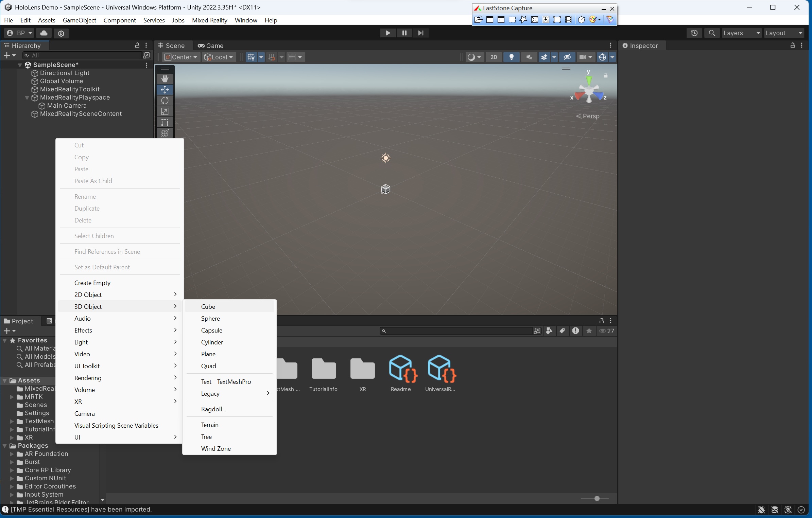
Task: Open the Undo History panel
Action: click(694, 33)
